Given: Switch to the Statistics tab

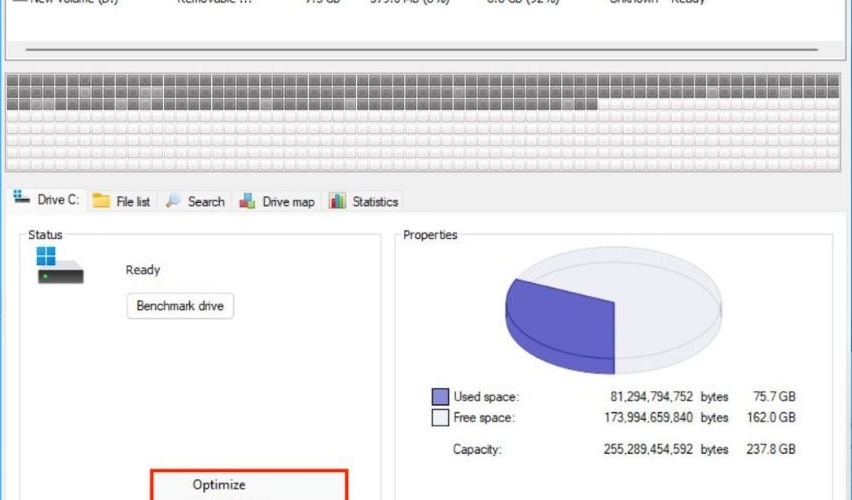Looking at the screenshot, I should [364, 201].
